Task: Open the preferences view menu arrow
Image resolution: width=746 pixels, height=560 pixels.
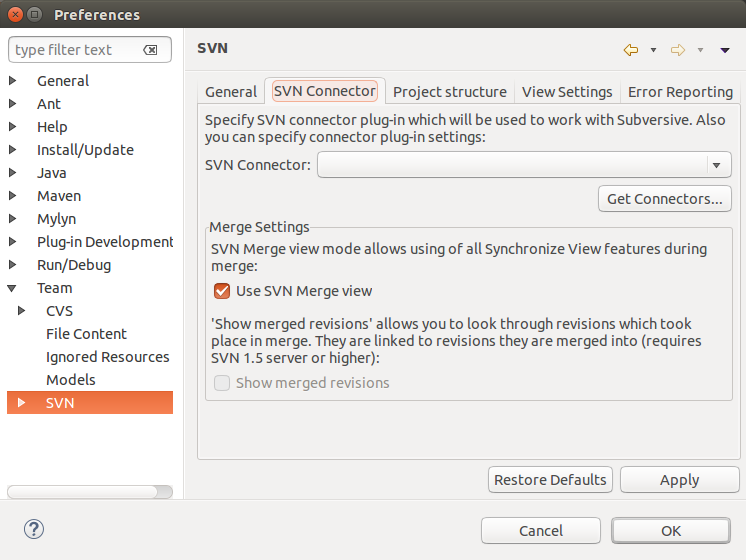Action: pyautogui.click(x=725, y=50)
